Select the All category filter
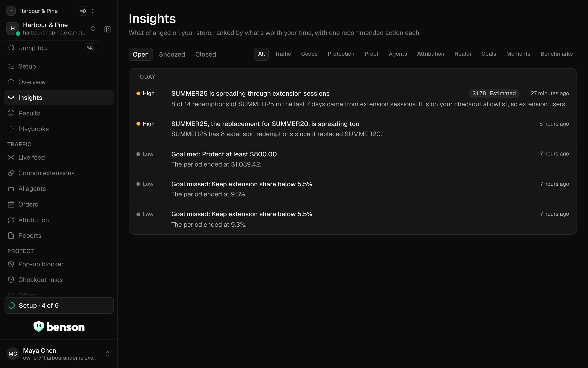588x368 pixels. (x=261, y=54)
